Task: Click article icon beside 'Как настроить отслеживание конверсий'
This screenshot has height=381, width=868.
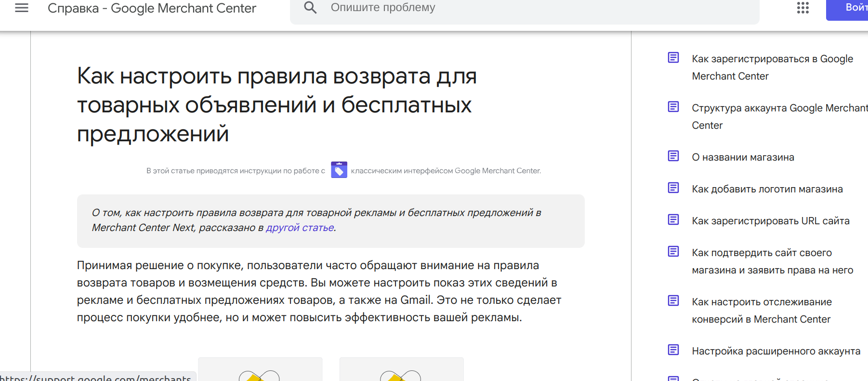Action: point(673,301)
